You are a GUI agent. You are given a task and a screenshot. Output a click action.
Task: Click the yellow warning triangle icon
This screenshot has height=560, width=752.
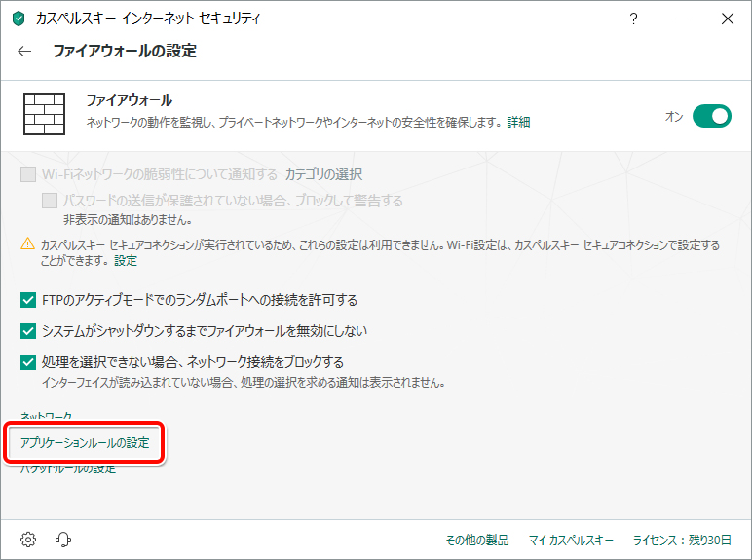pyautogui.click(x=28, y=243)
